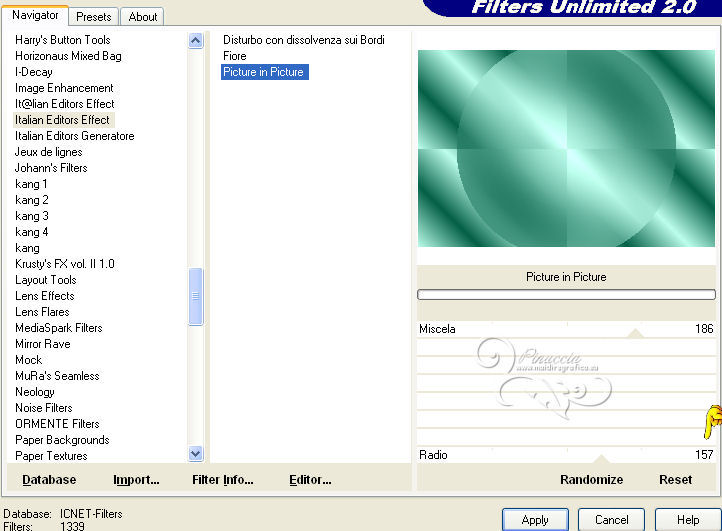Click the green filter preview image

(x=566, y=148)
